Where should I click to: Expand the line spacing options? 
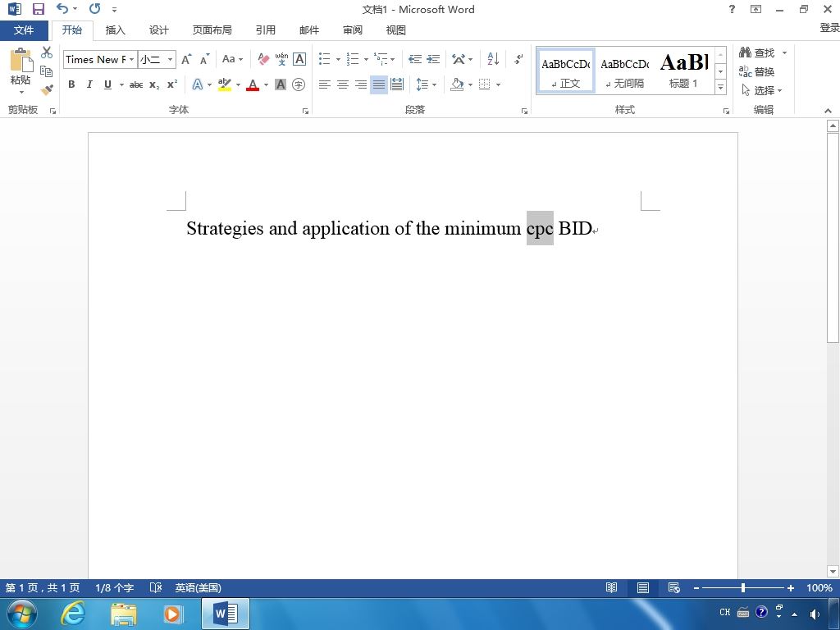427,84
